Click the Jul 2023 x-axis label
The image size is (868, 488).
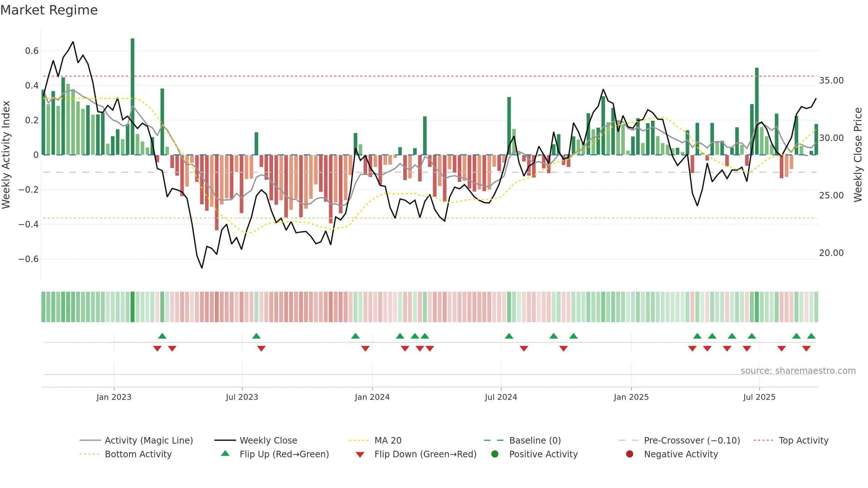pyautogui.click(x=242, y=397)
